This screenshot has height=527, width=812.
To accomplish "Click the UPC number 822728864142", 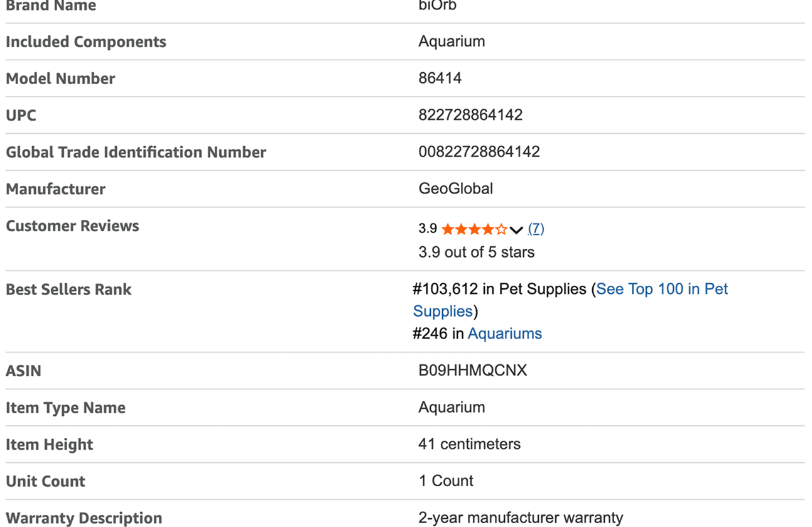I will [x=470, y=115].
